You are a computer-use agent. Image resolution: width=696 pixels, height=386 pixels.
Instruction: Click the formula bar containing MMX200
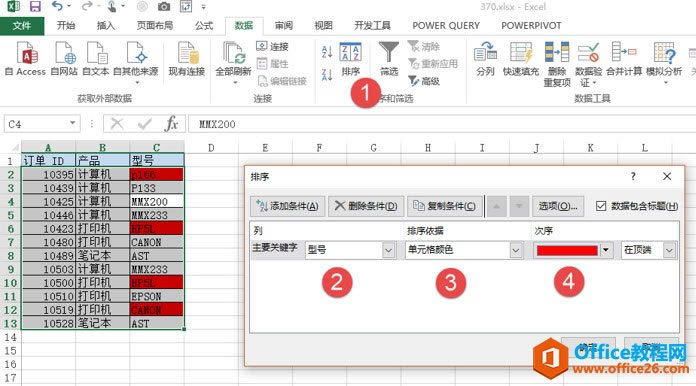coord(442,124)
